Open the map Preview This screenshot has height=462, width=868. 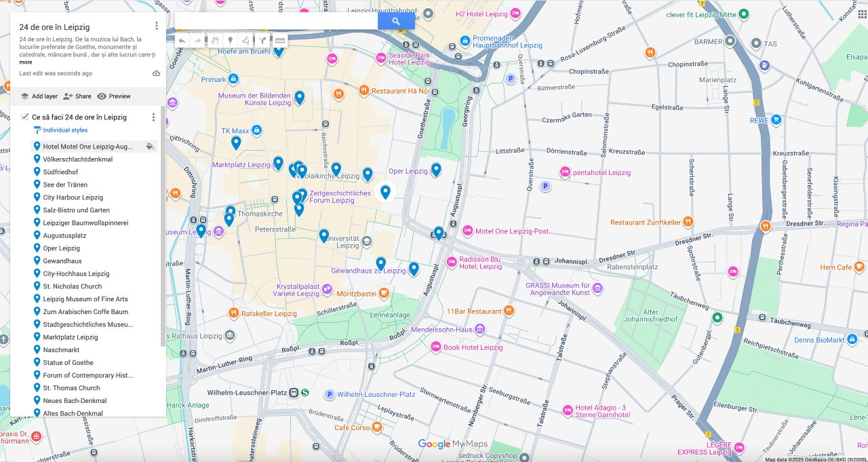coord(114,96)
